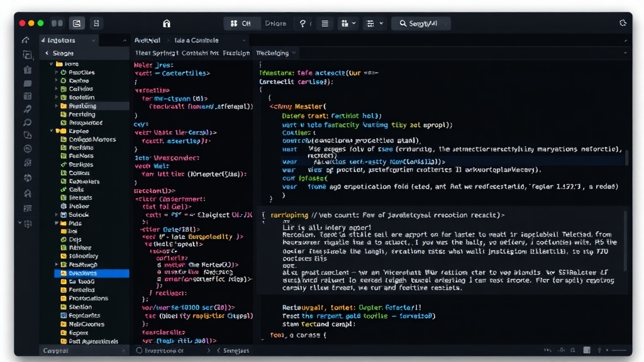Go back via the 'Sisope' chevron in the sidebar

click(x=47, y=53)
